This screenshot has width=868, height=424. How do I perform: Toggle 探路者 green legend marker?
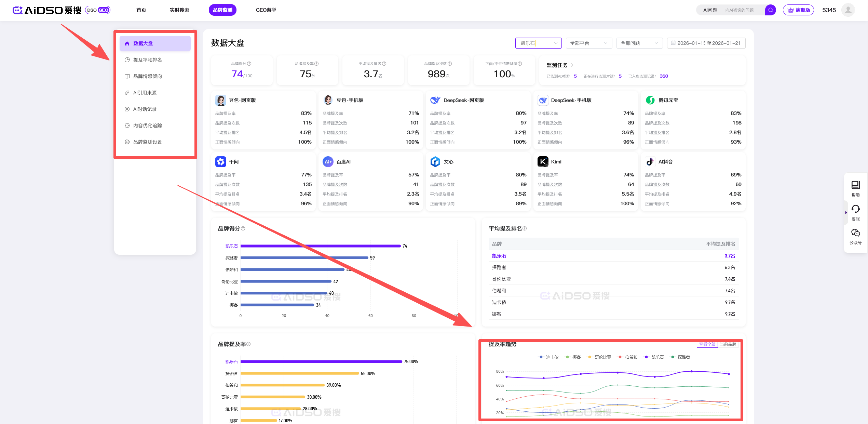click(x=673, y=357)
